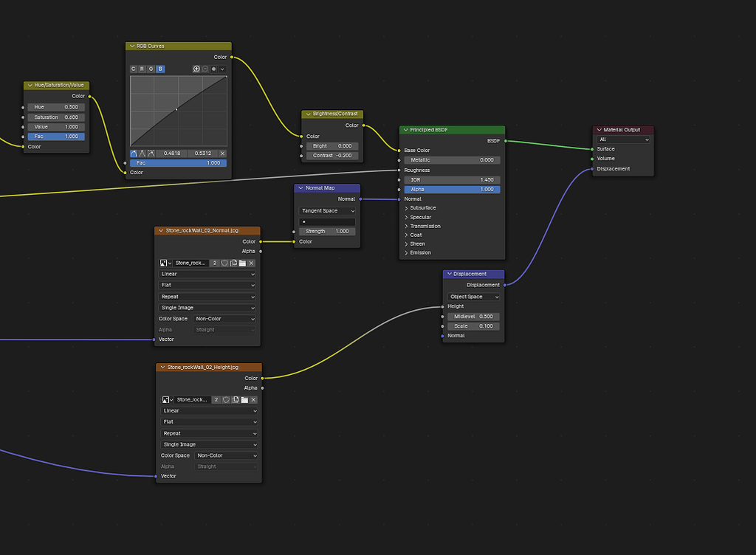Open the Tangent Space dropdown in Normal Map node

click(x=326, y=210)
